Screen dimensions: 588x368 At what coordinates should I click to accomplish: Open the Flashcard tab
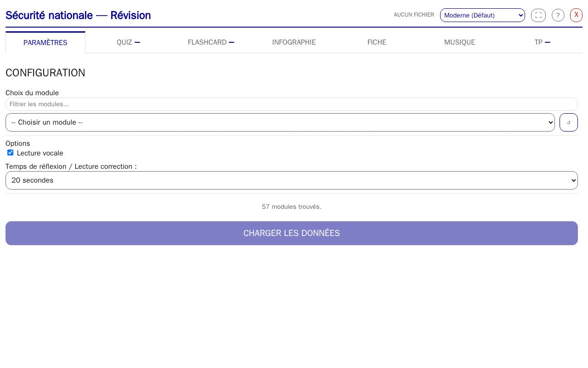click(x=211, y=42)
